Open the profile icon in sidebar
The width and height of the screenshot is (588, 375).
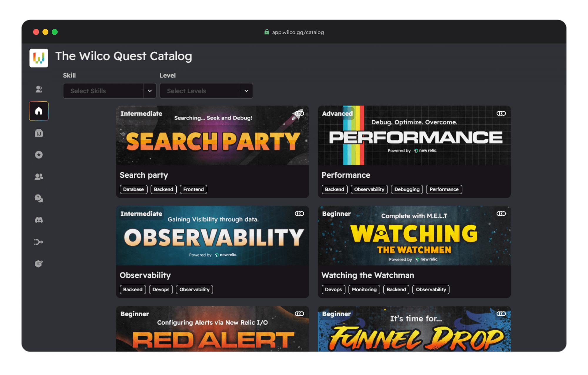click(x=39, y=89)
